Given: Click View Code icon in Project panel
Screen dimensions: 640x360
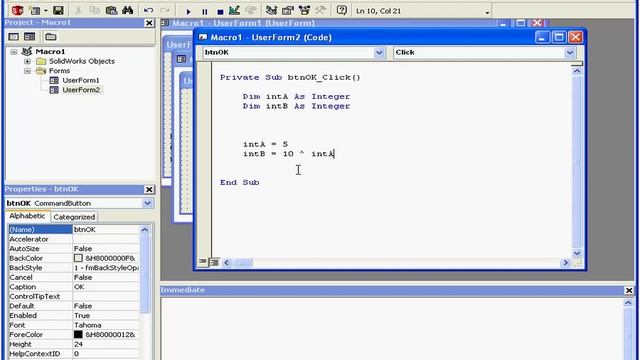Looking at the screenshot, I should tap(13, 37).
